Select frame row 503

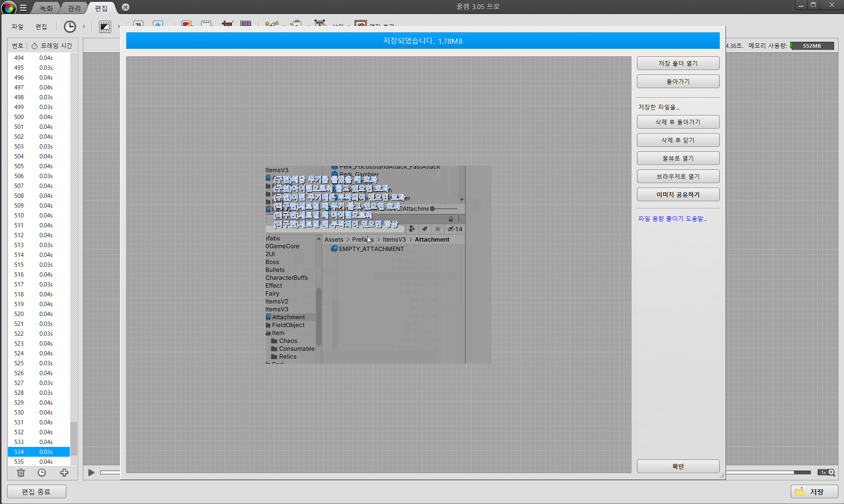[39, 147]
